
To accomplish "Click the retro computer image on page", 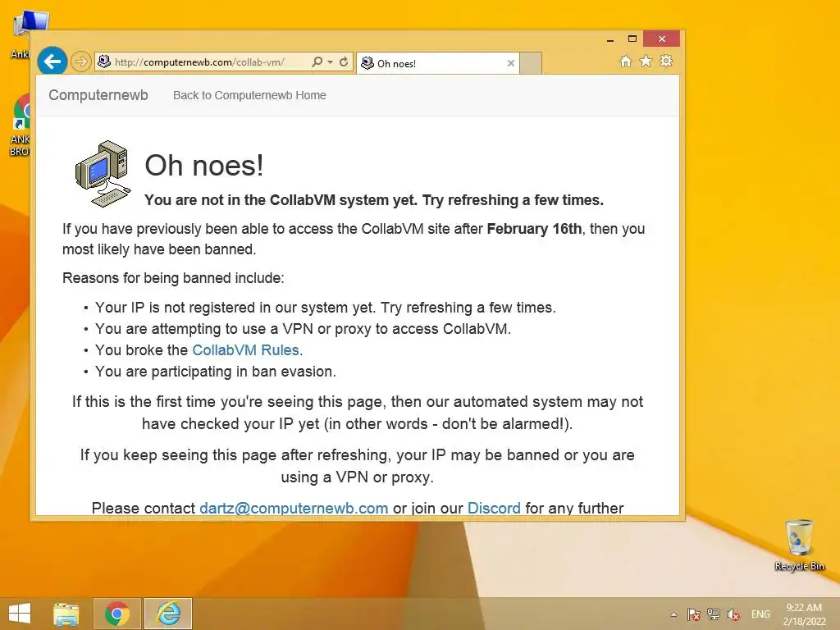I will pyautogui.click(x=103, y=174).
